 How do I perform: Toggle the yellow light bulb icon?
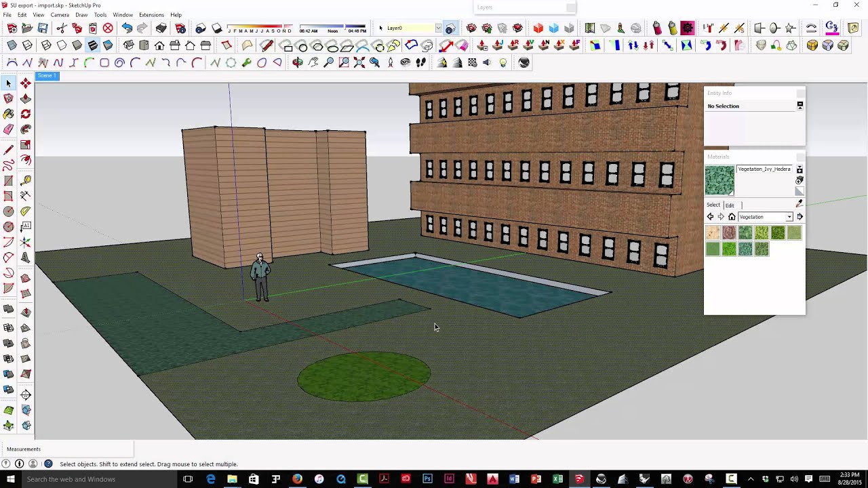(x=503, y=62)
